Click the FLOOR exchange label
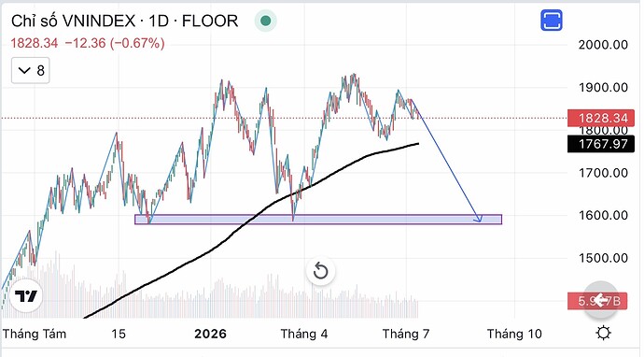644x357 pixels. pyautogui.click(x=210, y=21)
